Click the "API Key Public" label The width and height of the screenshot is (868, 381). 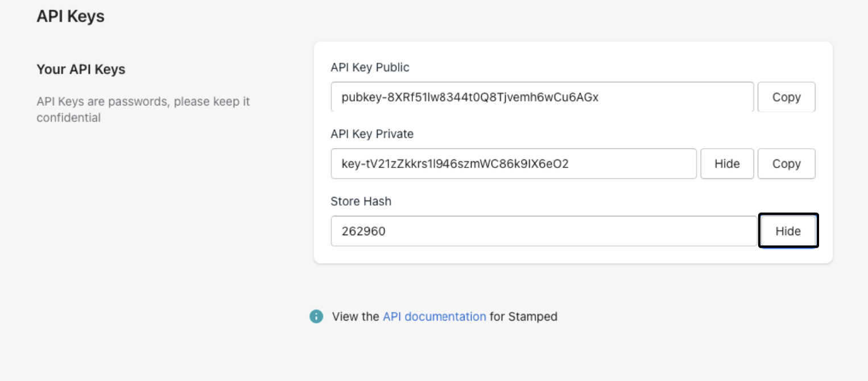(370, 67)
